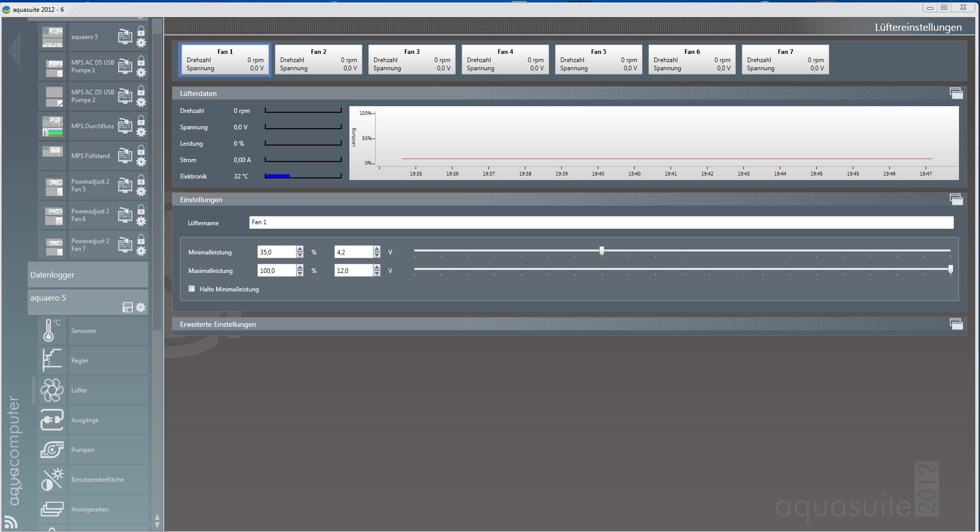
Task: Toggle the lock for MPS Füllstand
Action: point(141,150)
